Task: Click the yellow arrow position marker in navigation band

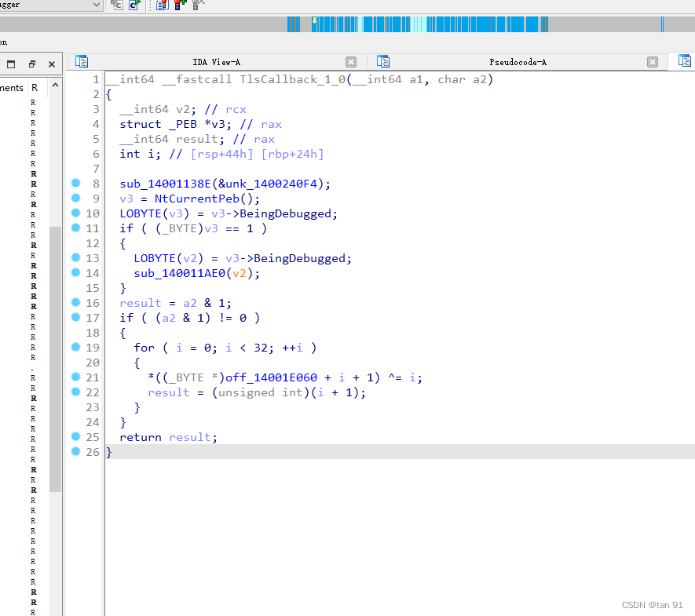Action: click(314, 20)
